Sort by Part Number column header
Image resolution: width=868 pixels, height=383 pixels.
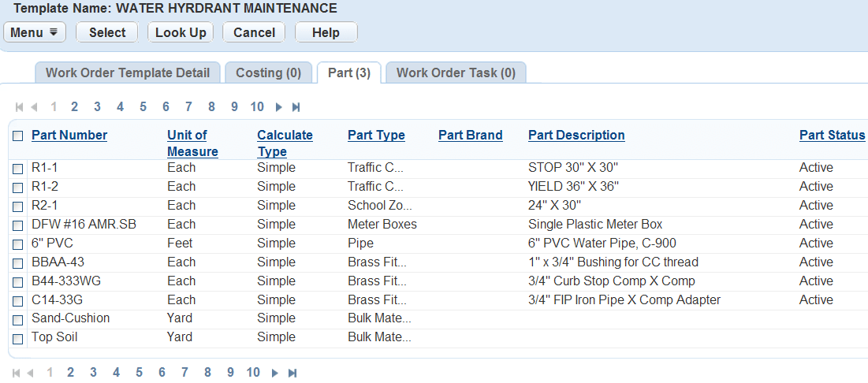coord(69,135)
